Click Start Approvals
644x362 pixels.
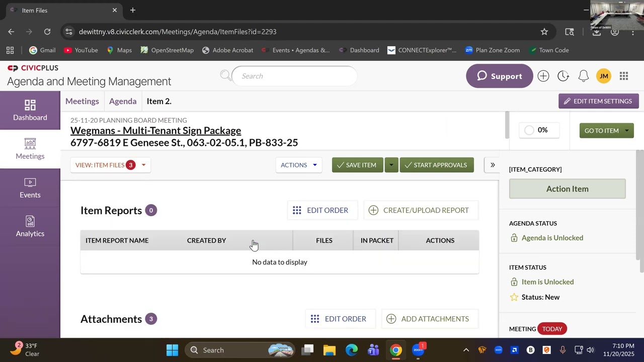[x=437, y=165]
